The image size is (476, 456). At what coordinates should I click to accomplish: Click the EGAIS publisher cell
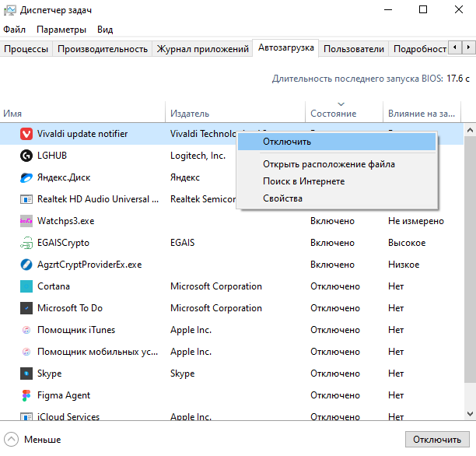[183, 243]
